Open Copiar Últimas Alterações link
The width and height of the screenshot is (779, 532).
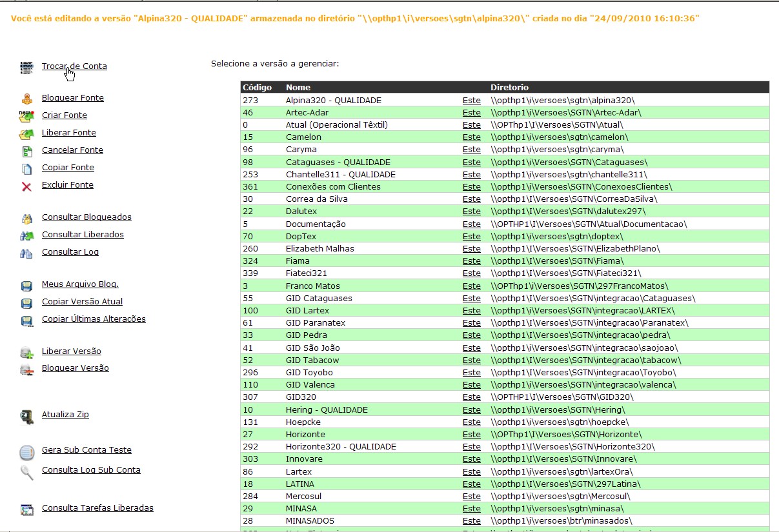94,319
